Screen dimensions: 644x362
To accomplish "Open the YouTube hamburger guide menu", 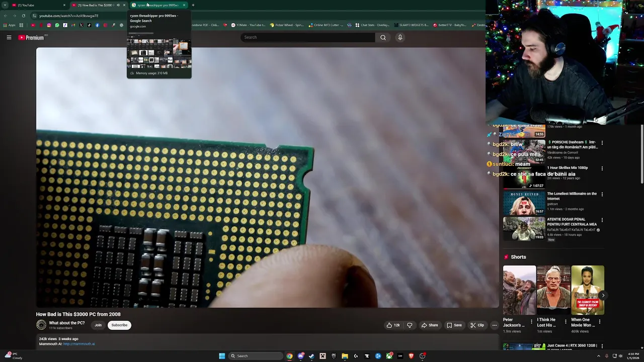I will click(x=9, y=37).
